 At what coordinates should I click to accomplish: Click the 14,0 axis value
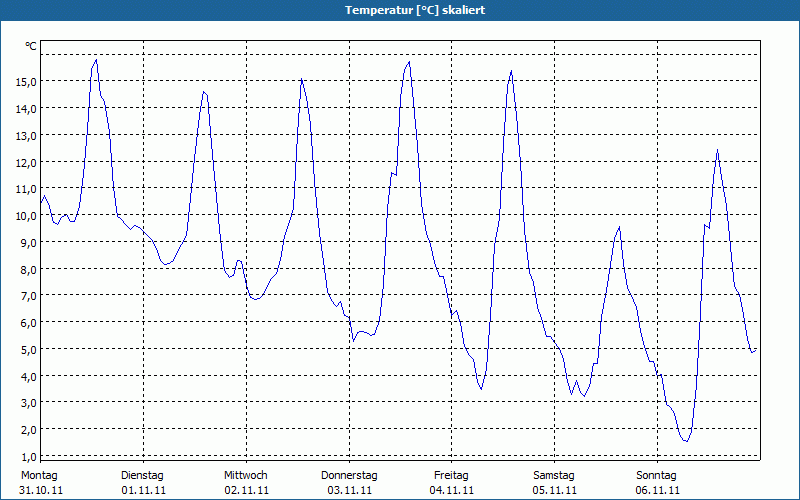(26, 109)
